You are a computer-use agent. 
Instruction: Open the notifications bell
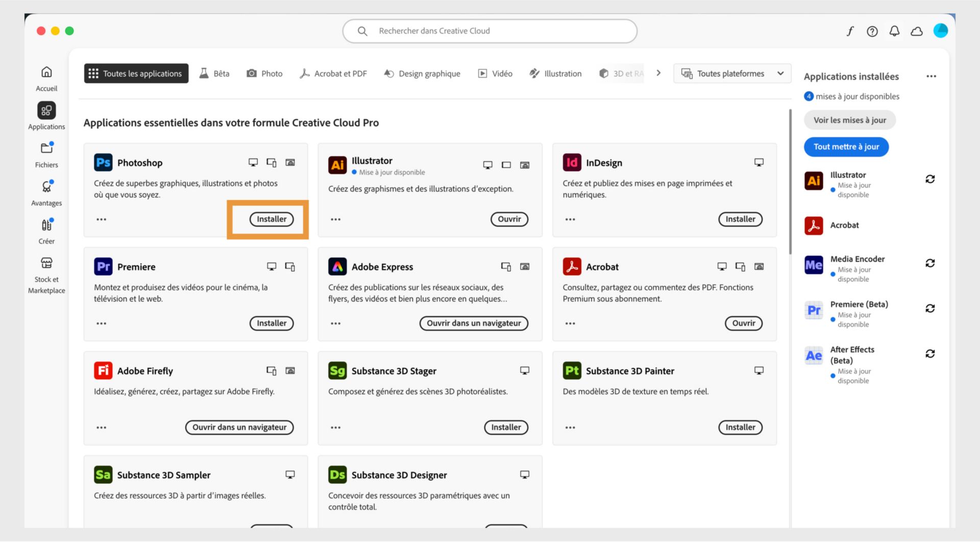click(x=894, y=31)
